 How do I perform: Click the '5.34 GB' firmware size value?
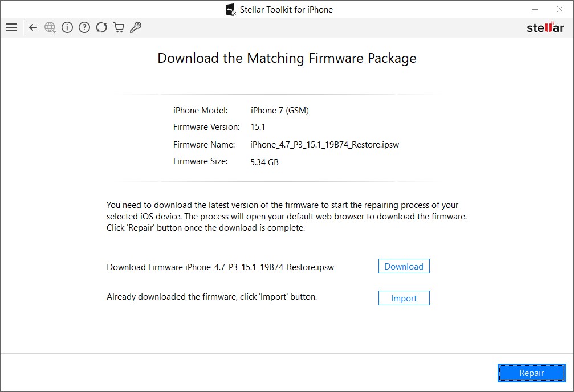(264, 162)
